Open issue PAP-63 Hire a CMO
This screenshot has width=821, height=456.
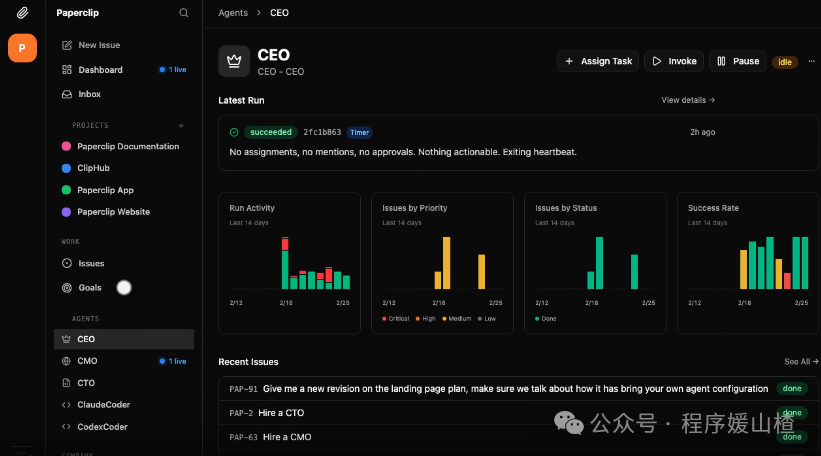point(518,437)
